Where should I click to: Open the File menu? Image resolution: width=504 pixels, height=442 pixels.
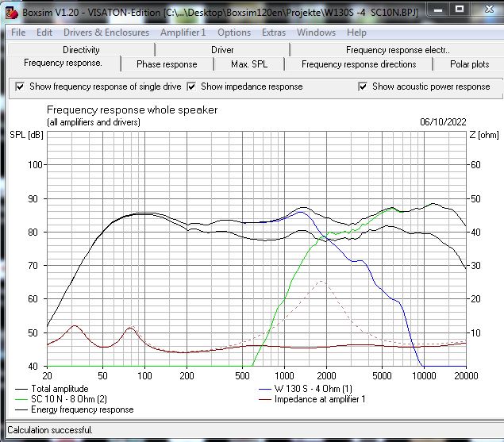point(18,33)
